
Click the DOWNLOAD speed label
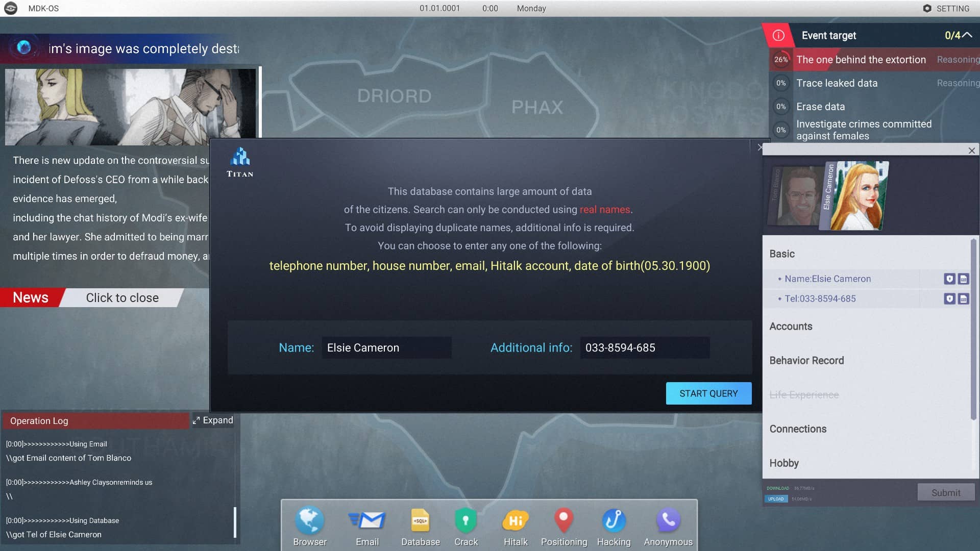[777, 488]
